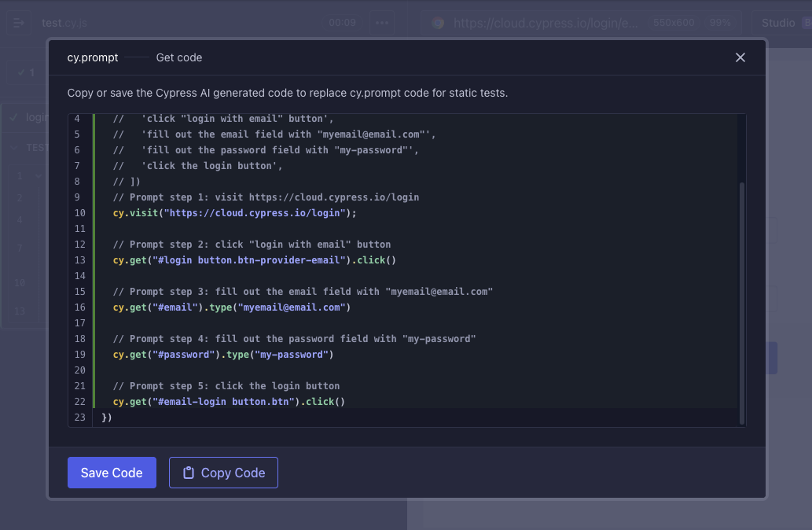Select the test.cy.js spec tab
812x530 pixels.
(x=64, y=23)
